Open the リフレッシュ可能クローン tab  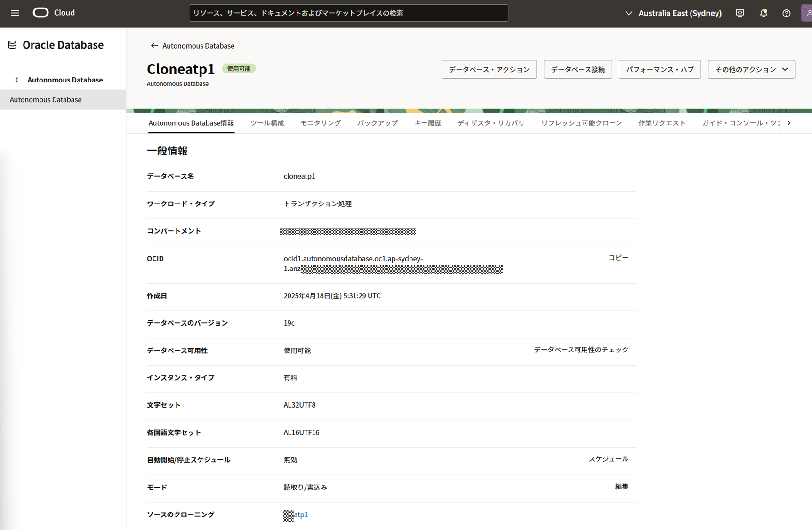[581, 123]
